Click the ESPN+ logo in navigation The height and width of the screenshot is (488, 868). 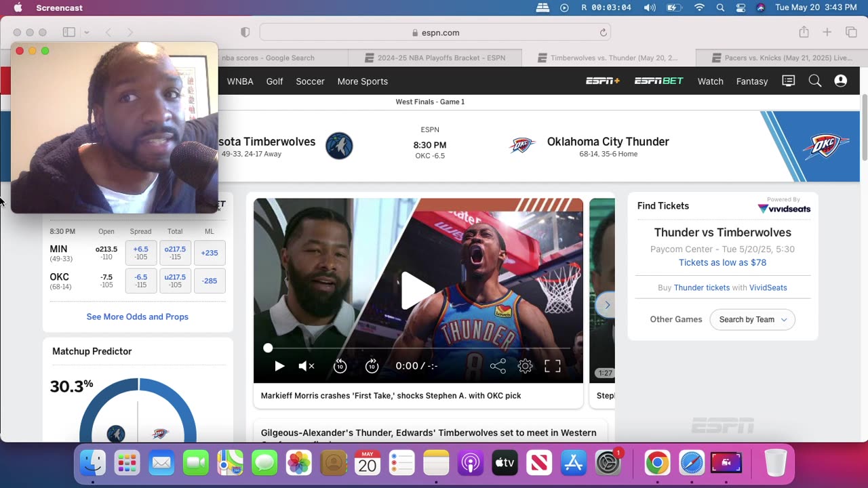coord(603,81)
